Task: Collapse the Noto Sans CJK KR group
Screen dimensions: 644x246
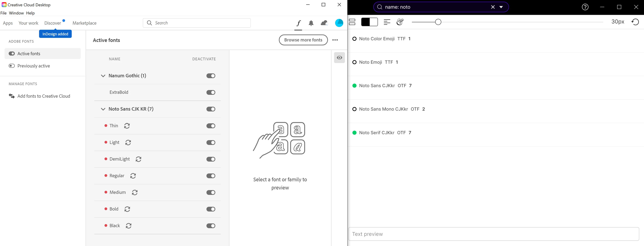Action: coord(103,109)
